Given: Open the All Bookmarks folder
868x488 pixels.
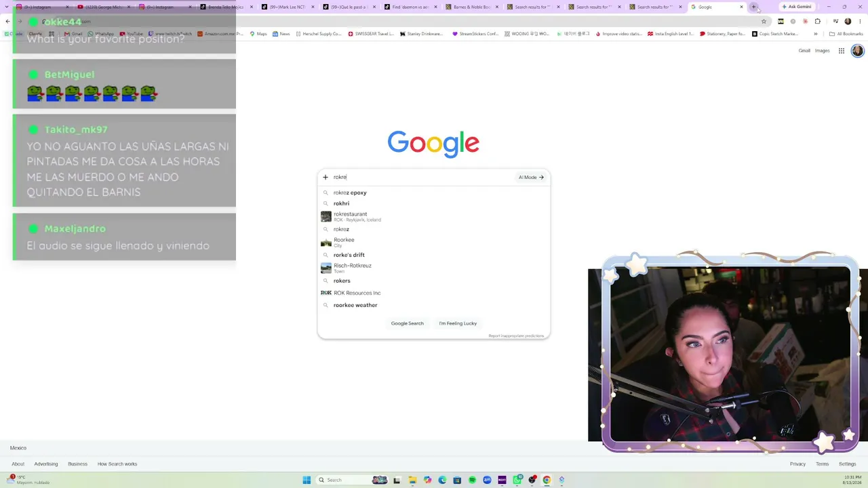Looking at the screenshot, I should tap(846, 34).
